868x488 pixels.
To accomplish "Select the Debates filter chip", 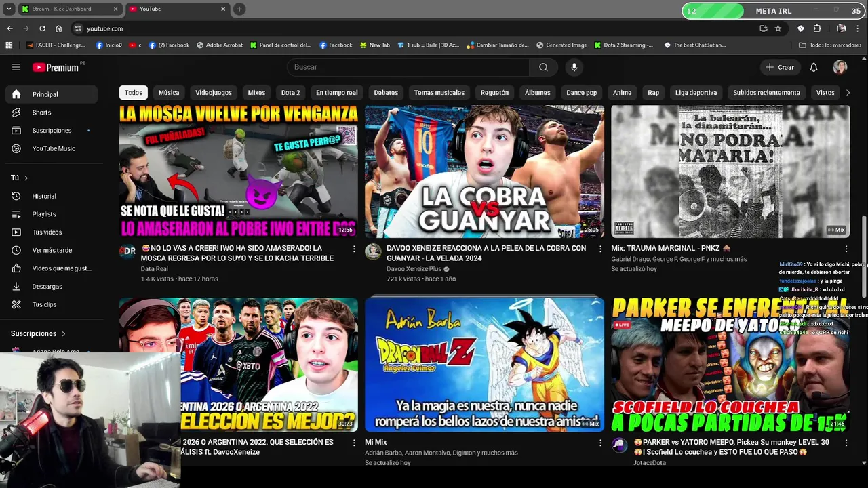I will point(386,92).
